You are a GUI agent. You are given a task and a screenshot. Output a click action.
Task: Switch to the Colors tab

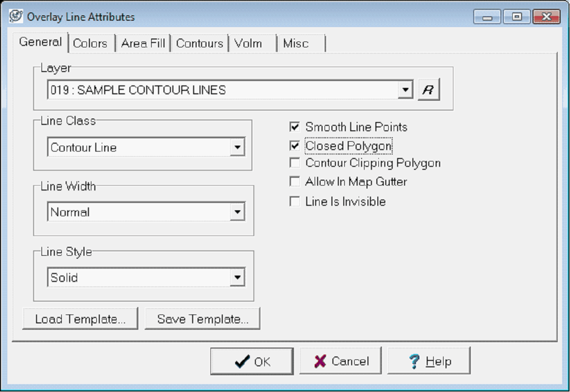coord(90,43)
